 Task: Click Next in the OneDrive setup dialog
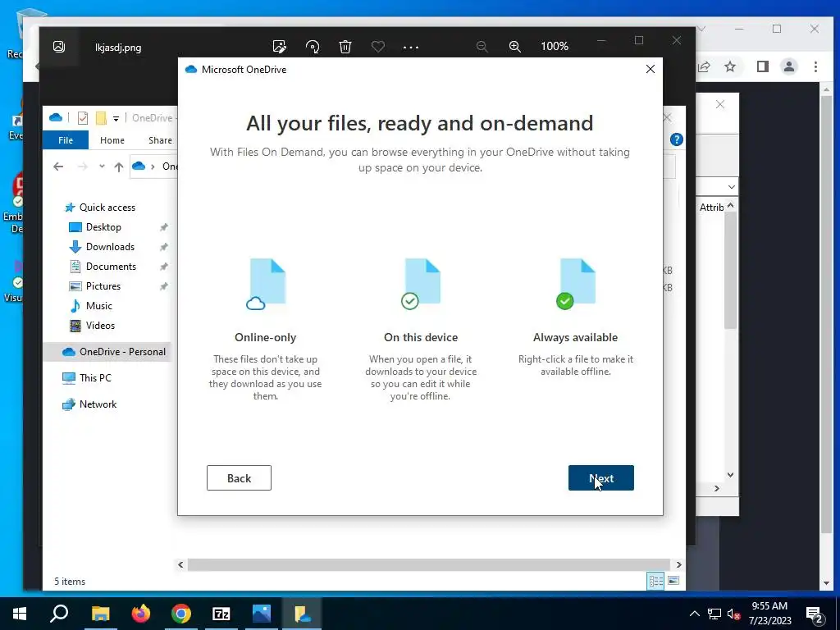[600, 478]
